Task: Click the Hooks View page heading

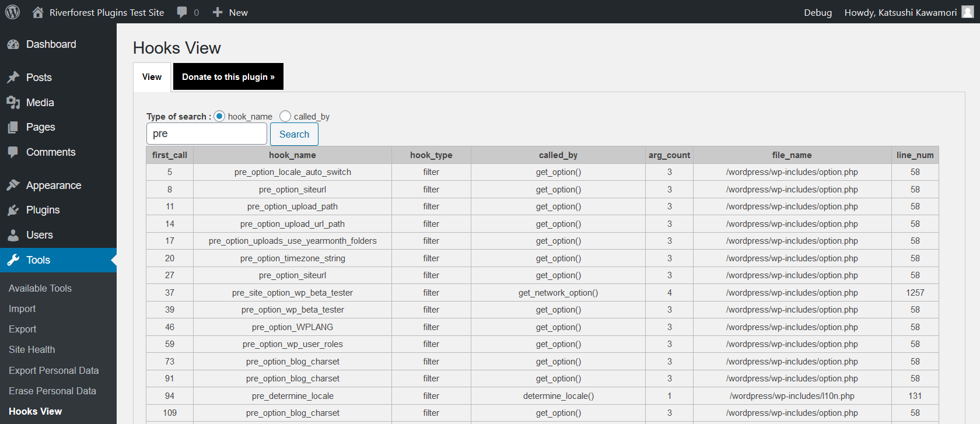Action: pyautogui.click(x=177, y=48)
